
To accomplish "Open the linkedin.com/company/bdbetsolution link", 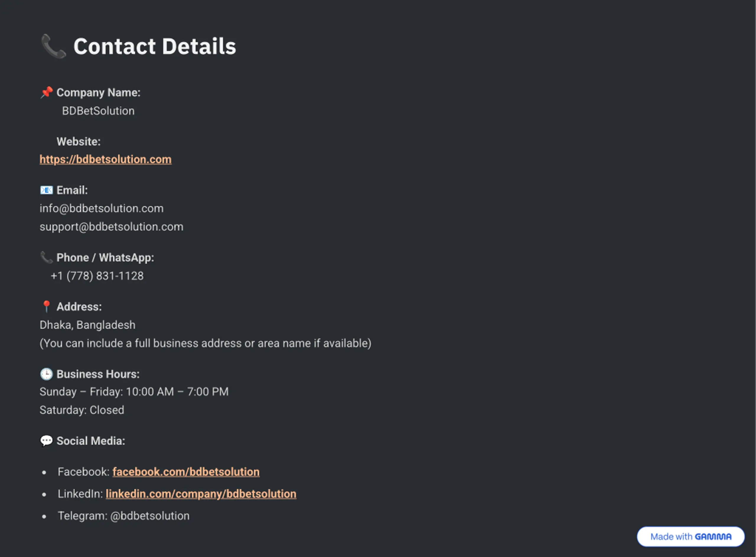I will click(x=201, y=493).
